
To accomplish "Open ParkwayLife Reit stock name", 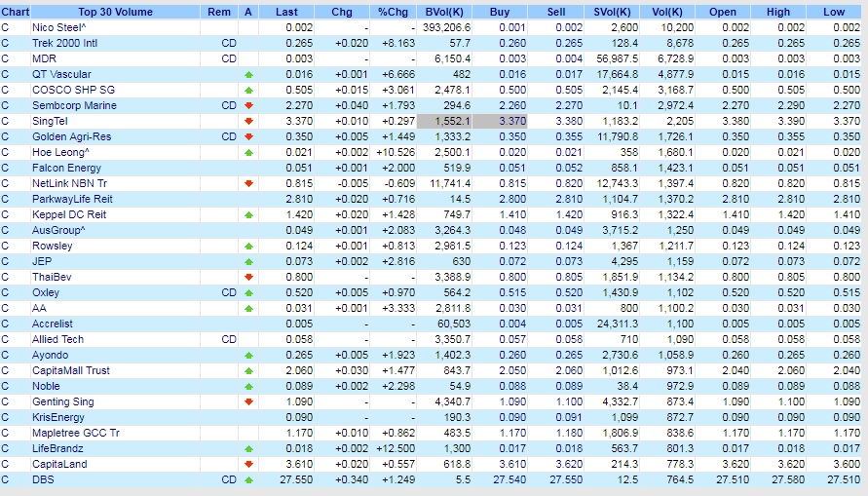I will coord(72,200).
